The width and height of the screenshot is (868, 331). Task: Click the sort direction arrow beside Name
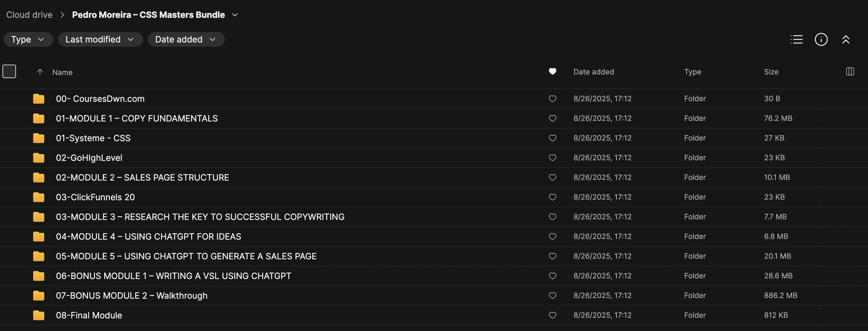(x=40, y=72)
